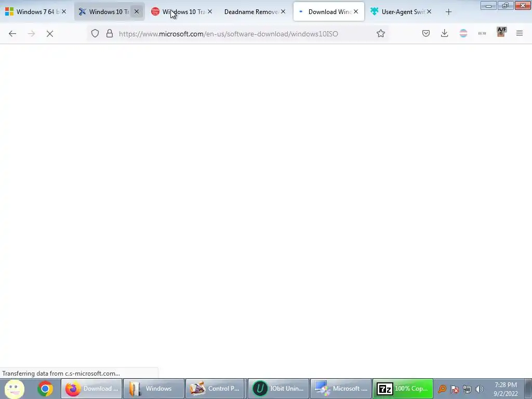This screenshot has height=399, width=532.
Task: Click the address bar URL
Action: click(229, 34)
